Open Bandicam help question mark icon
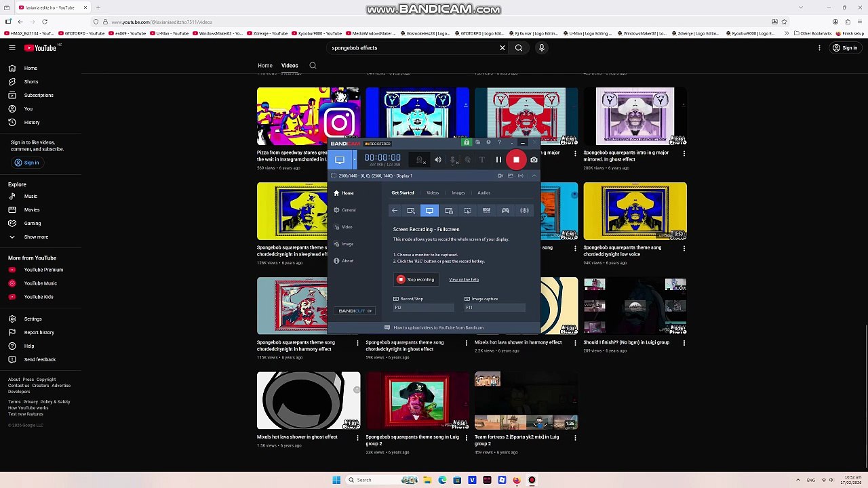 pos(500,142)
